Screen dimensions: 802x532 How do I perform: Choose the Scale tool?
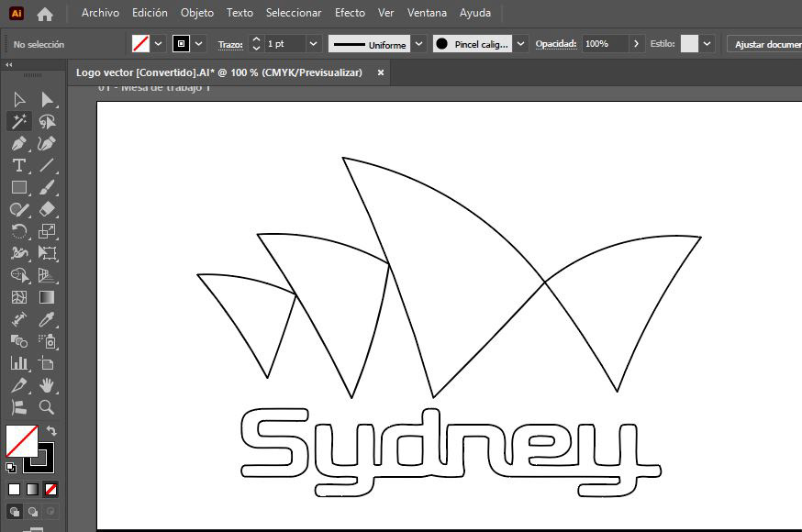point(47,231)
